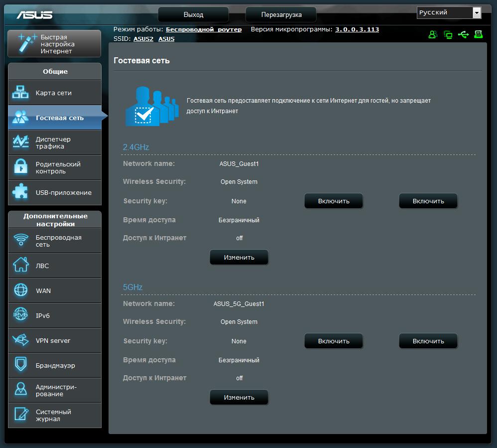497x448 pixels.
Task: Click Изменить under the 5GHz section
Action: [239, 397]
